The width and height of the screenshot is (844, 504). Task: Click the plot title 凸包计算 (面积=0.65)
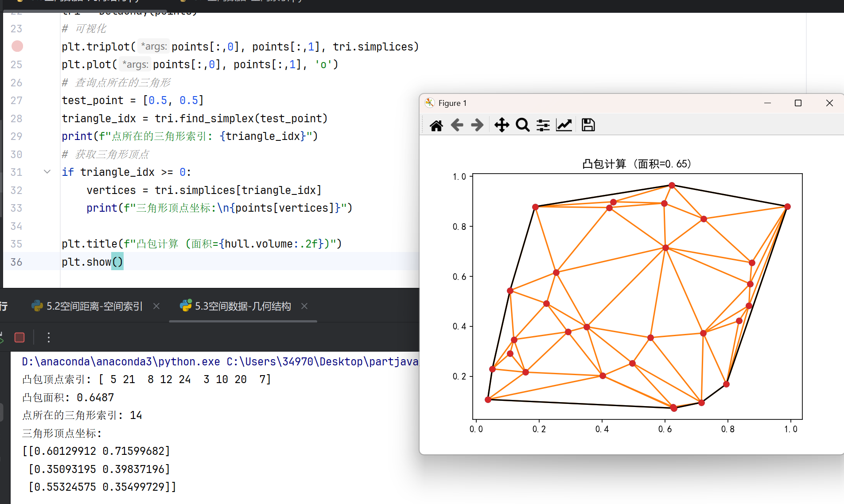(x=637, y=164)
